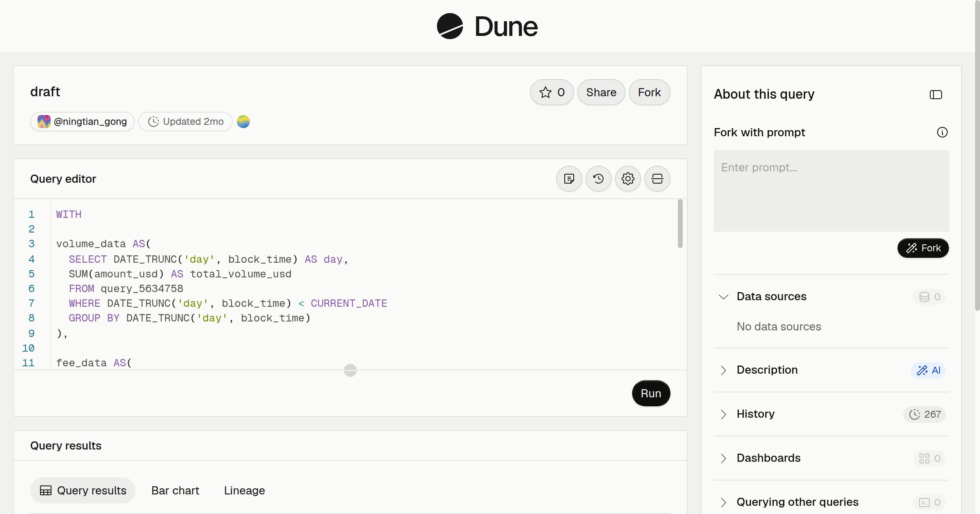Toggle the editor layout expand icon
Viewport: 980px width, 514px height.
coord(657,179)
